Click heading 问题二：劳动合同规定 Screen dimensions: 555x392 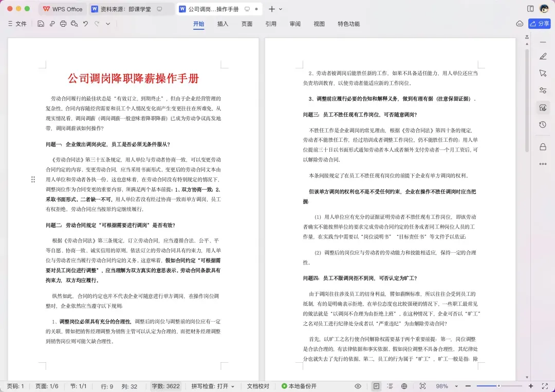pos(110,225)
